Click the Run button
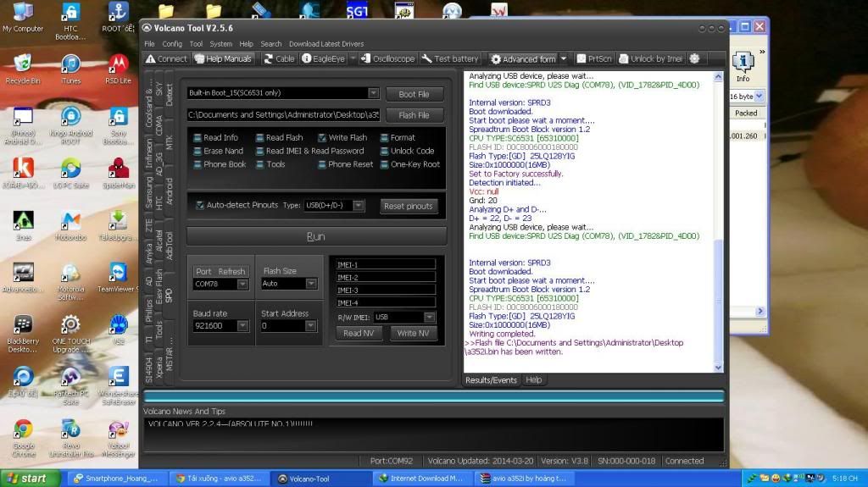Image resolution: width=868 pixels, height=487 pixels. pyautogui.click(x=316, y=236)
